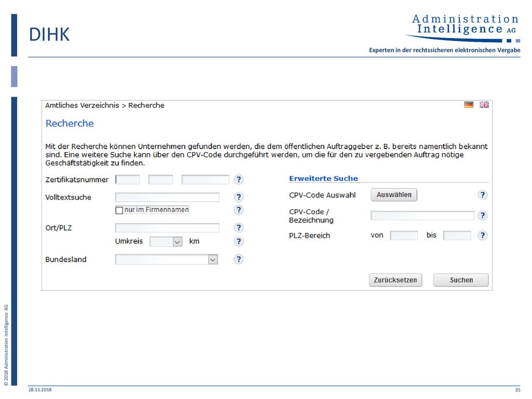Focus the PLZ-Bereich von field
Image resolution: width=532 pixels, height=399 pixels.
pyautogui.click(x=404, y=235)
